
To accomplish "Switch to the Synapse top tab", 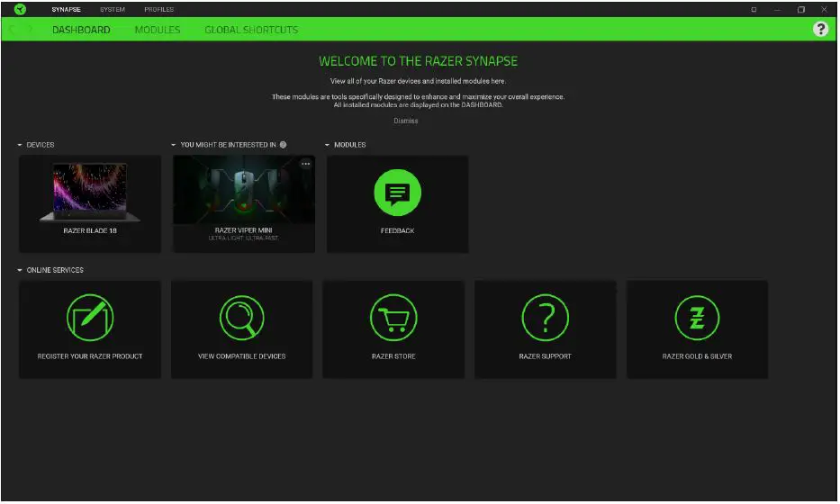I will tap(66, 10).
